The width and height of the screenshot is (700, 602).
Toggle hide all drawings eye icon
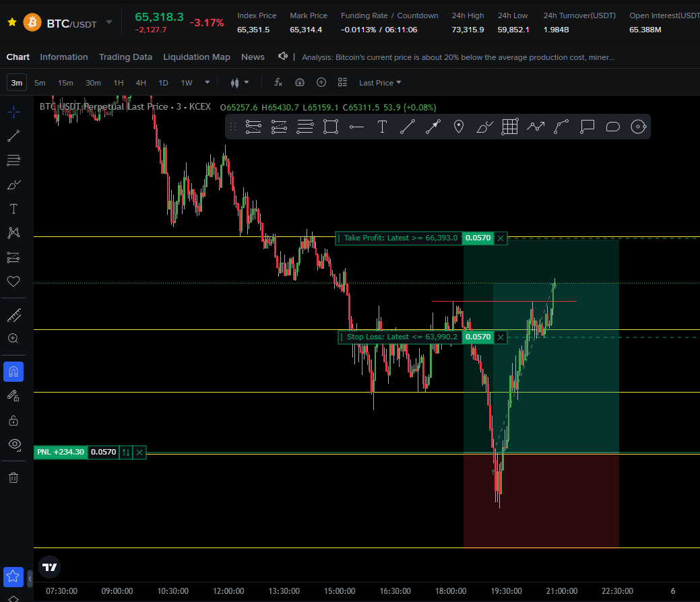(x=14, y=444)
